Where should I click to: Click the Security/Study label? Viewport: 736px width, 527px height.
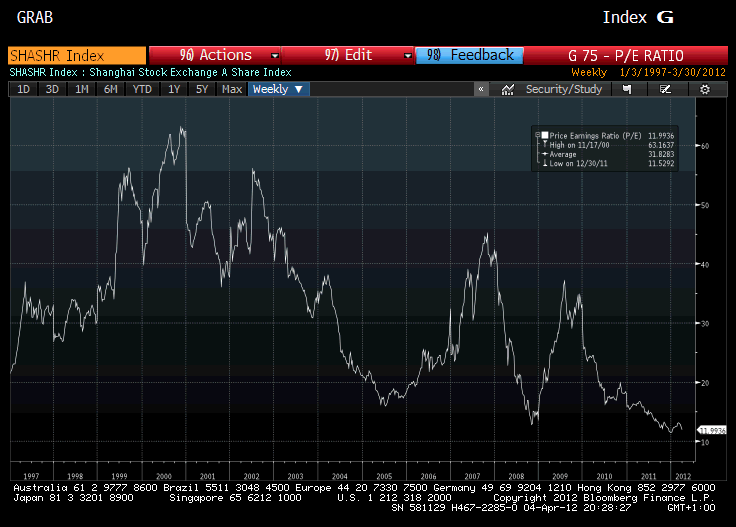click(x=564, y=89)
